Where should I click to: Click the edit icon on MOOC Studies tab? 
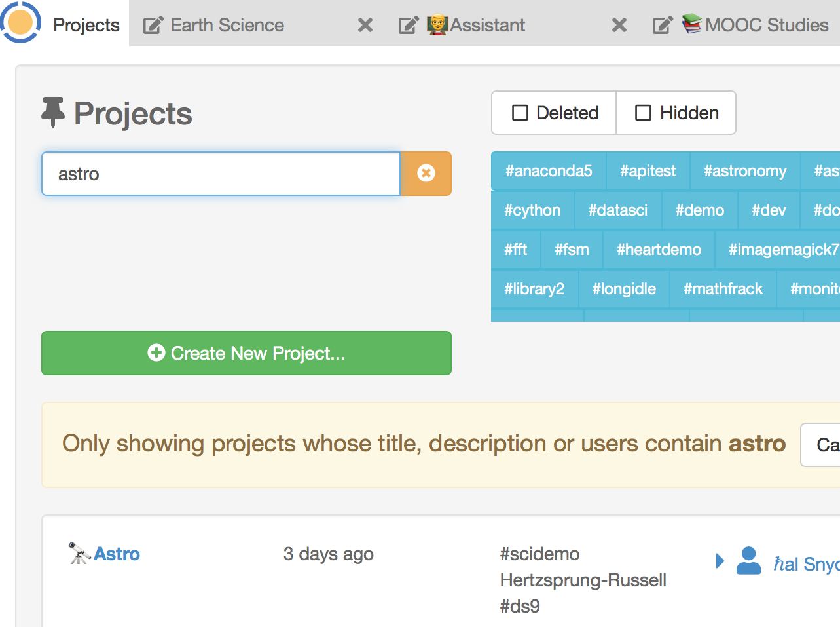click(663, 26)
